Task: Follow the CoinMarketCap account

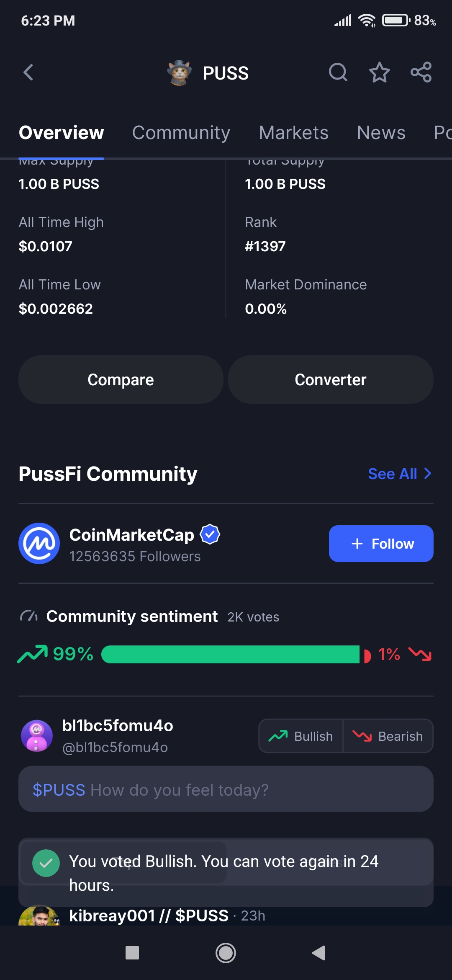Action: 381,544
